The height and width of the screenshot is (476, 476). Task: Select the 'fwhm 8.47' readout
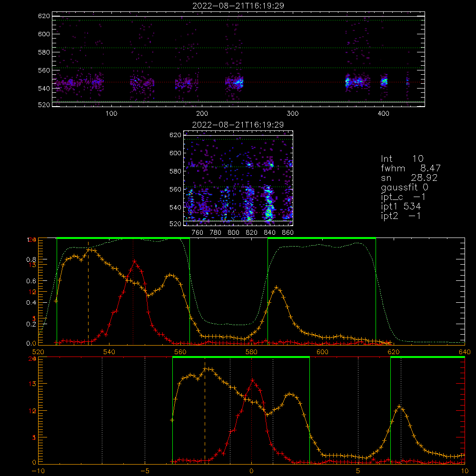410,168
